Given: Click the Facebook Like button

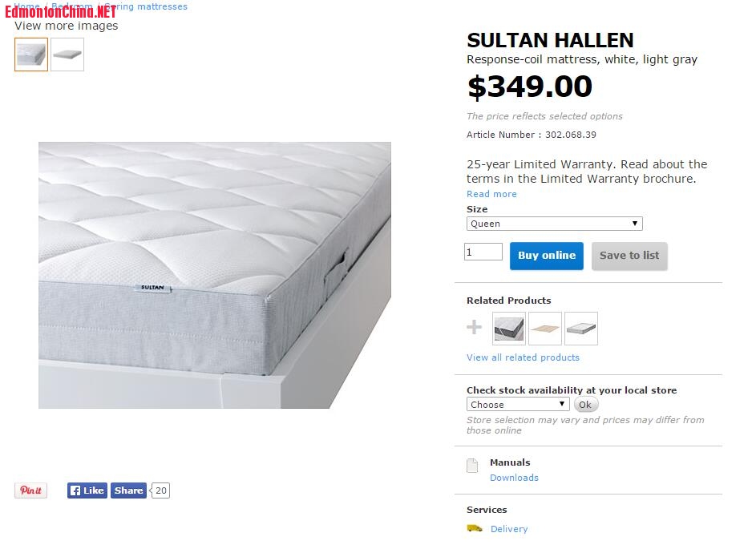Looking at the screenshot, I should pos(87,490).
